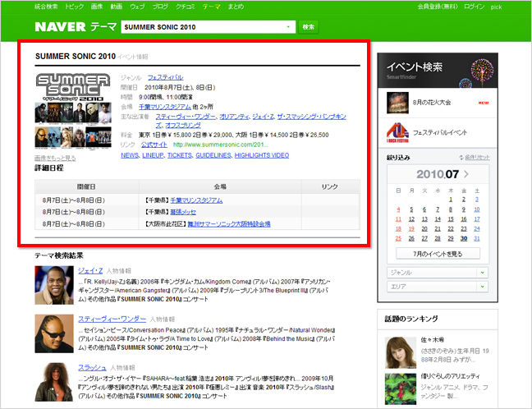Screen dimensions: 532x409
Task: Switch to the ウェブ tab
Action: [x=137, y=7]
